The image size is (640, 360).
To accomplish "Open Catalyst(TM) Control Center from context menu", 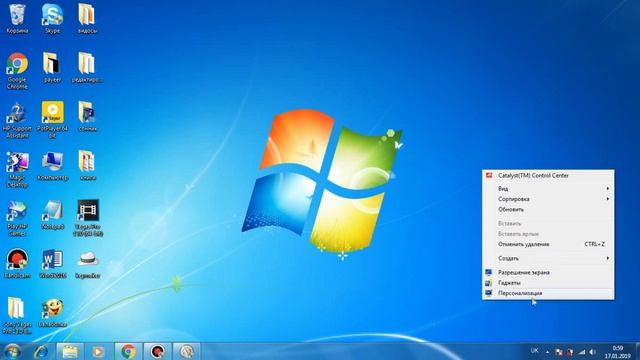I will coord(548,176).
